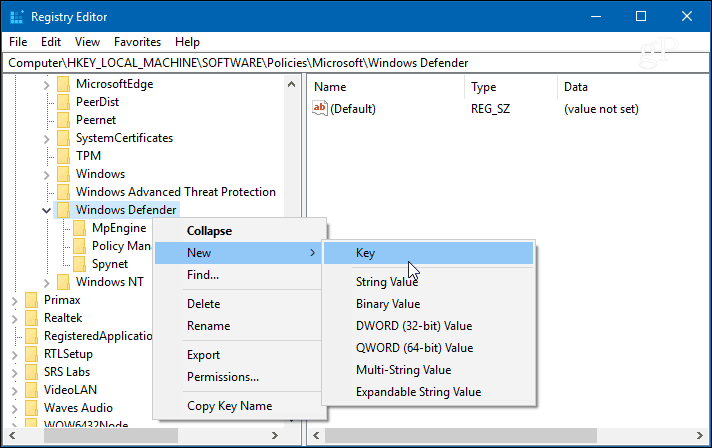The image size is (712, 448).
Task: Click the string value icon beside (Default)
Action: tap(320, 108)
